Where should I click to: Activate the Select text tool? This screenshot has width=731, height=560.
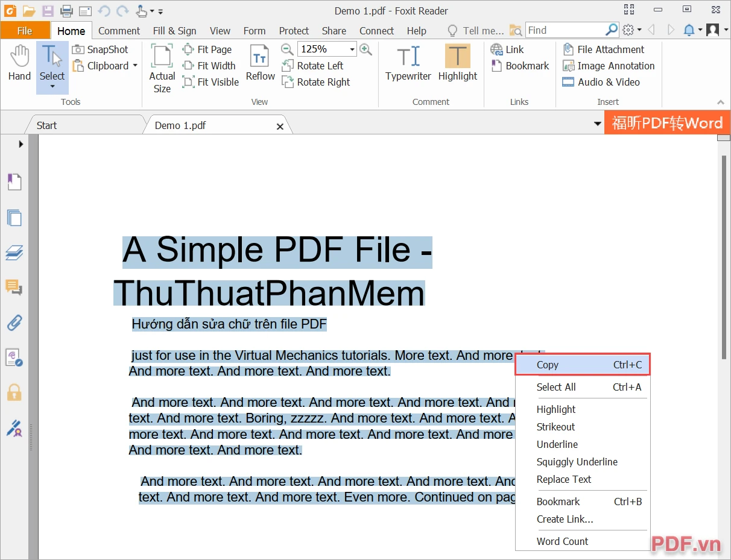(x=52, y=63)
